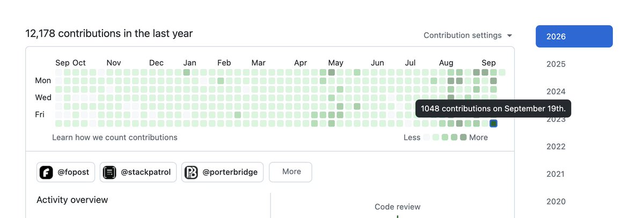The image size is (644, 218).
Task: Click the Contribution settings caret arrow
Action: coord(509,36)
